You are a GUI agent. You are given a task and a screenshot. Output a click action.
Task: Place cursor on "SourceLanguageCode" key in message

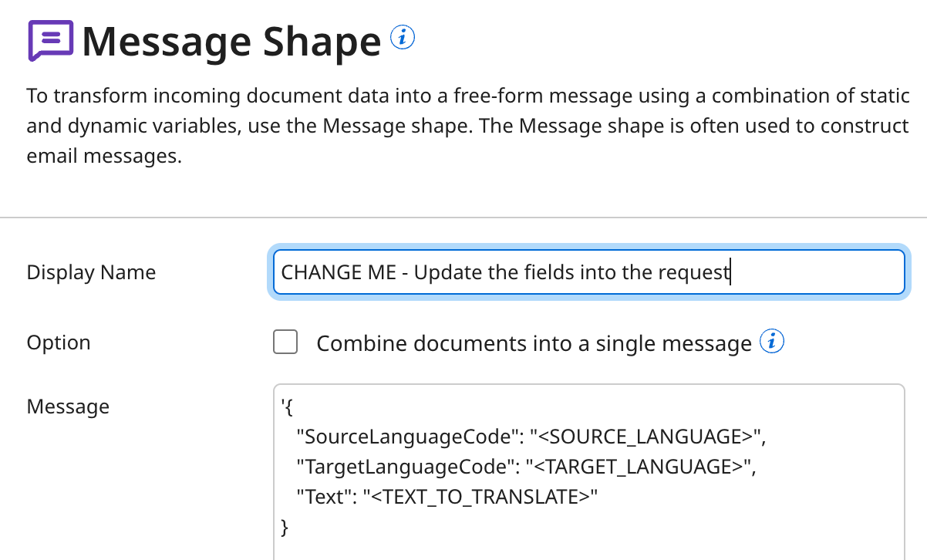[x=405, y=437]
